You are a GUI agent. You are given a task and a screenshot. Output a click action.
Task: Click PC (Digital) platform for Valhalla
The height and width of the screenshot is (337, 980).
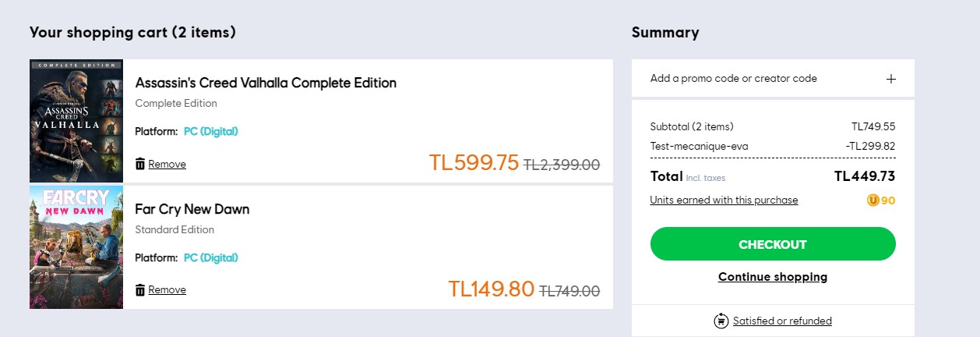(210, 132)
